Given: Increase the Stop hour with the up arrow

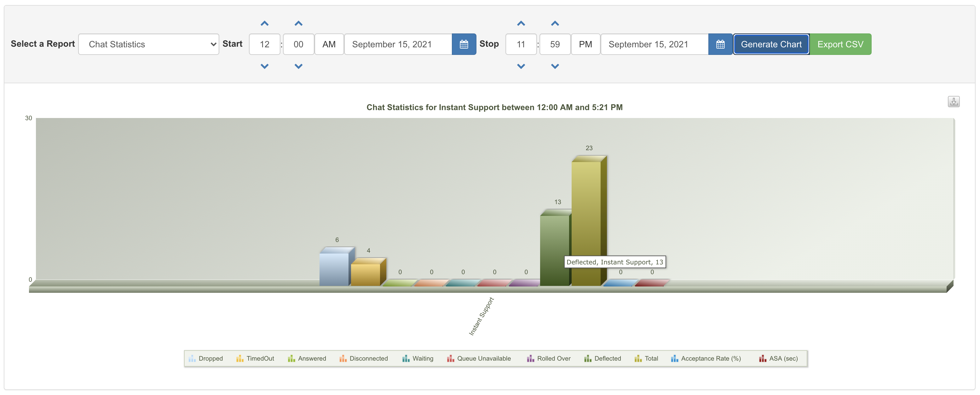Looking at the screenshot, I should [x=521, y=24].
